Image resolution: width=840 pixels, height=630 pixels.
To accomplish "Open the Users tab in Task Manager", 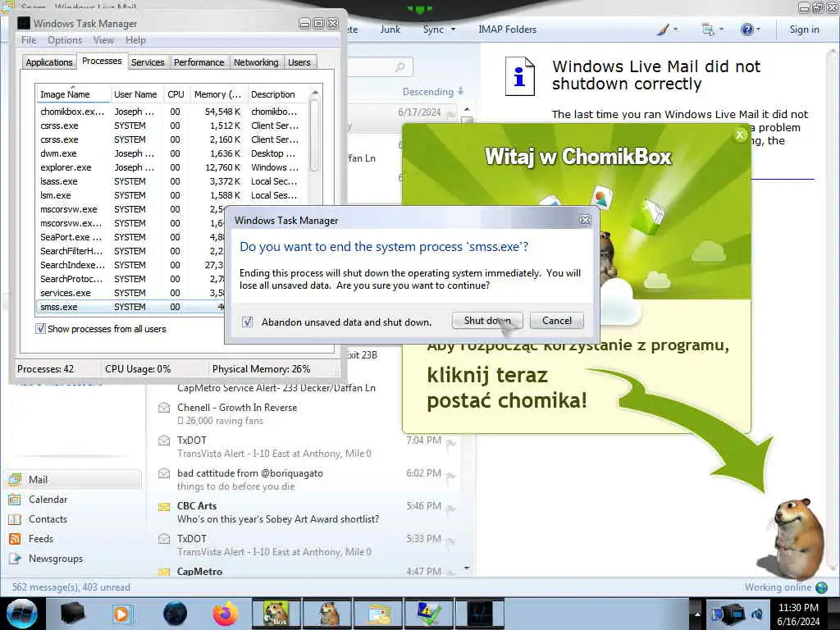I will point(299,62).
